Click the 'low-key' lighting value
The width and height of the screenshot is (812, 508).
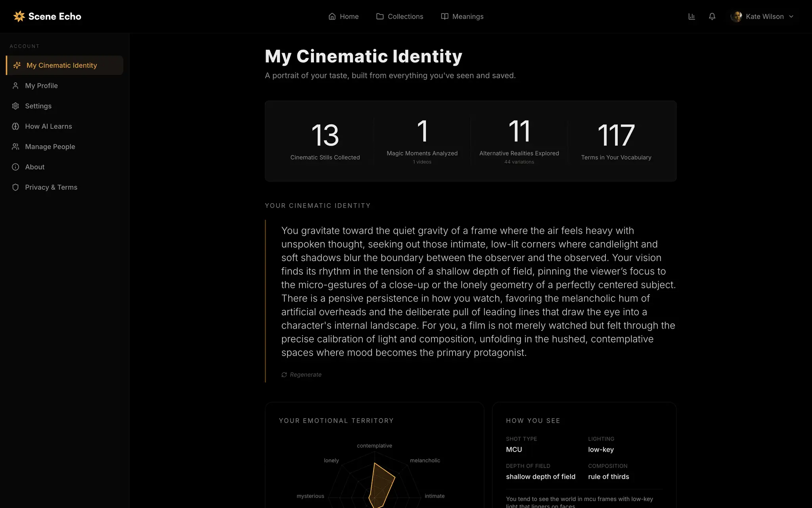(601, 450)
